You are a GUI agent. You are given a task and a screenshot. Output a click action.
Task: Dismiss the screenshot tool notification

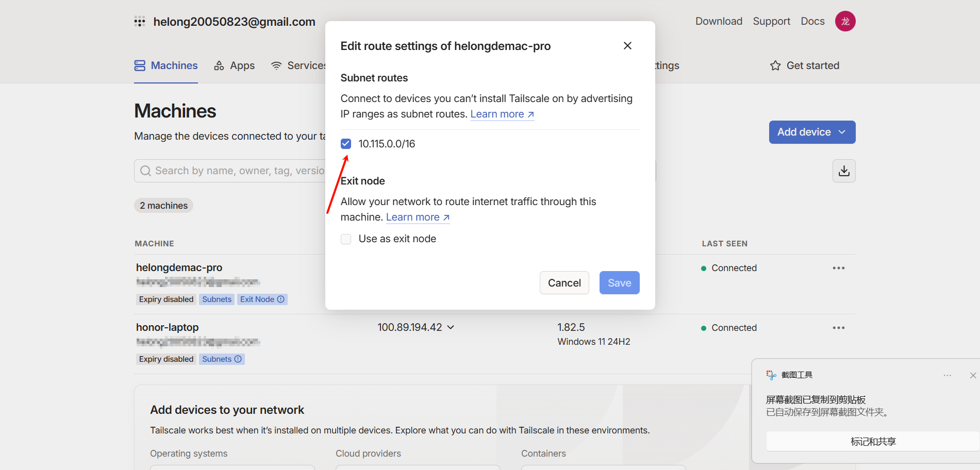(x=973, y=375)
